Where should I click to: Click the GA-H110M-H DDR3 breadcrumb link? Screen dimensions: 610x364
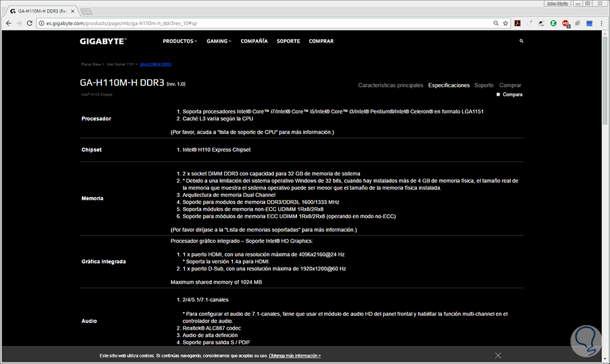click(156, 64)
